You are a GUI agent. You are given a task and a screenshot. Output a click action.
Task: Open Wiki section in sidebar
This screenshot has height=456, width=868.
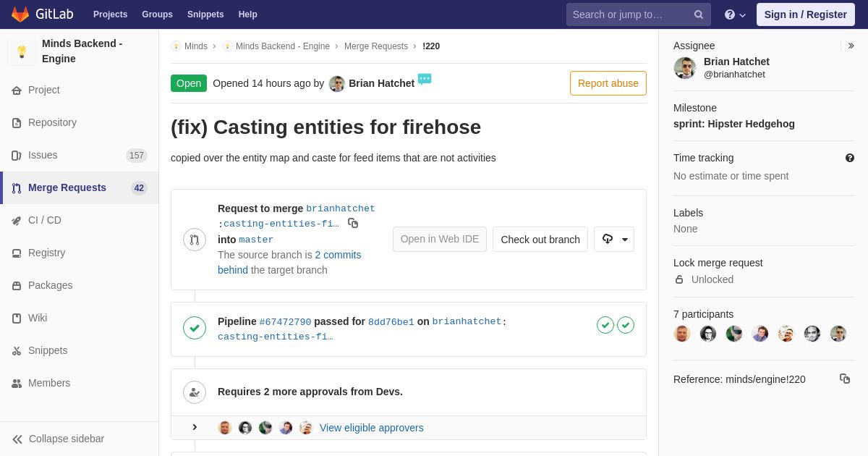pyautogui.click(x=80, y=318)
